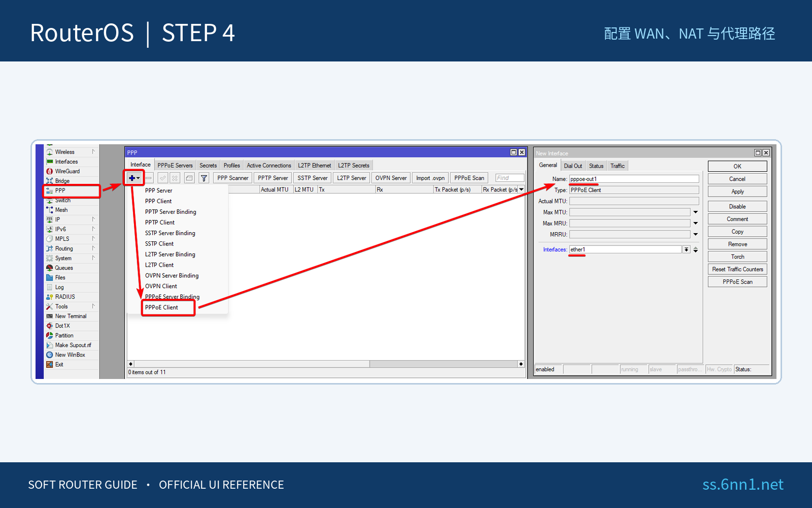Open the IP sidebar menu
This screenshot has height=508, width=812.
point(71,219)
